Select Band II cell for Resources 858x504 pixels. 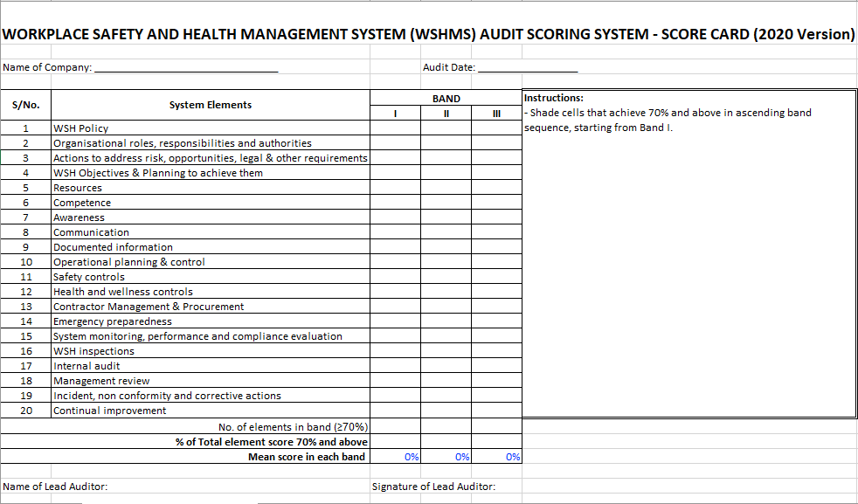coord(446,188)
